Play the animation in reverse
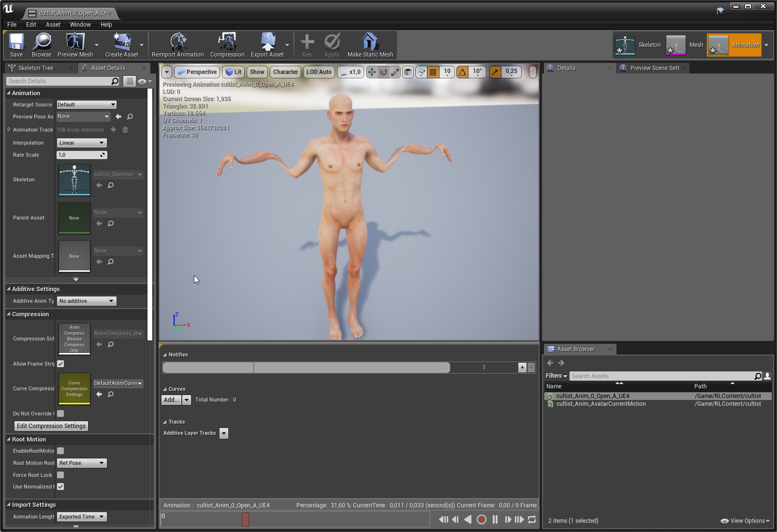 [x=468, y=519]
